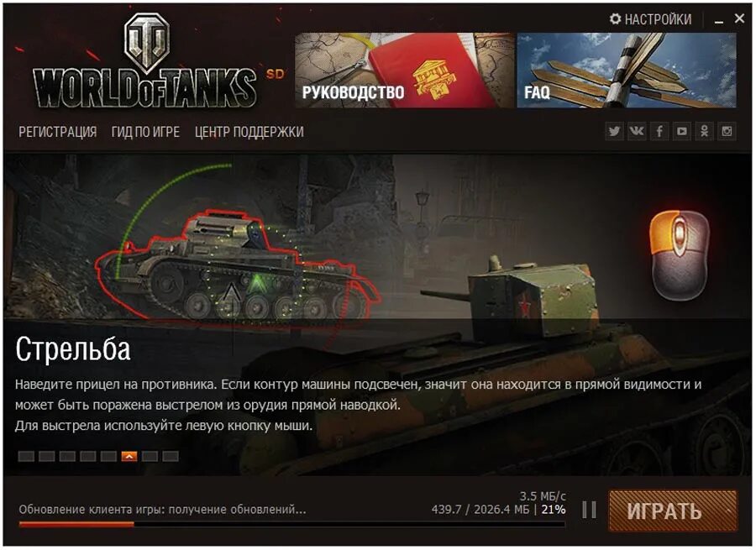The width and height of the screenshot is (756, 550).
Task: Select the last tutorial slide indicator
Action: 171,456
